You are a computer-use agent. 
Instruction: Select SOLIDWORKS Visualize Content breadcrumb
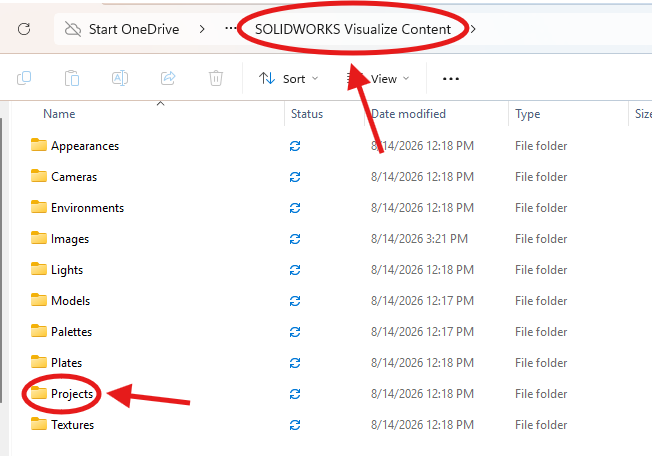click(353, 29)
